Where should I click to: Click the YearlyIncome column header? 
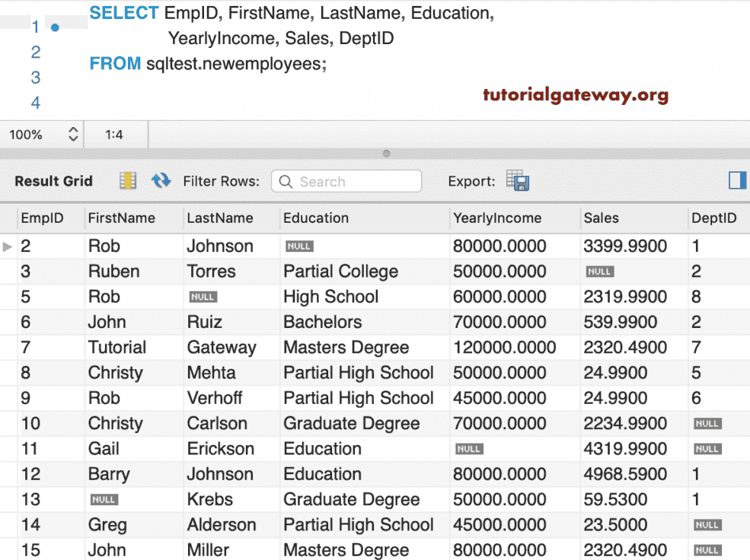497,218
